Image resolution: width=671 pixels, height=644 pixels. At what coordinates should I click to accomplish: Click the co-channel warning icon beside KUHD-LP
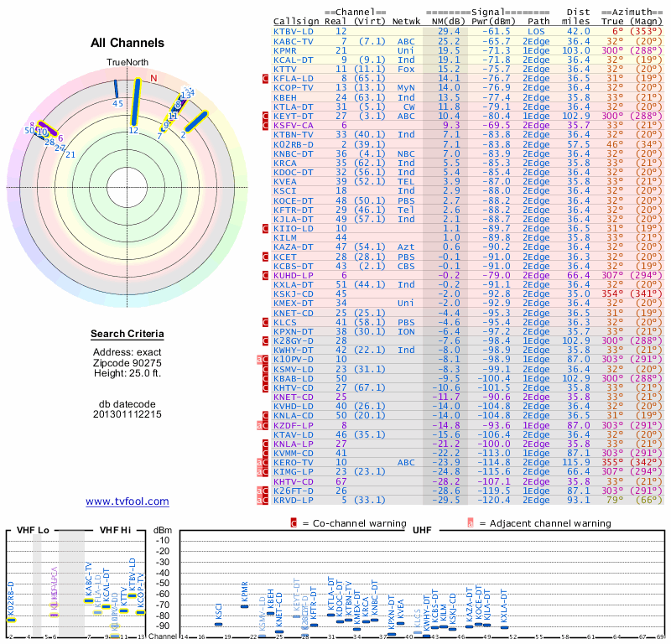[265, 275]
